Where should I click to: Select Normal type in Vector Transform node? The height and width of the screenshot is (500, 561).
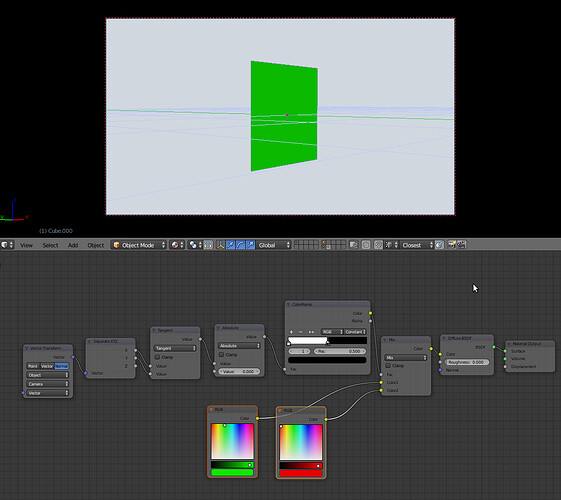point(62,366)
